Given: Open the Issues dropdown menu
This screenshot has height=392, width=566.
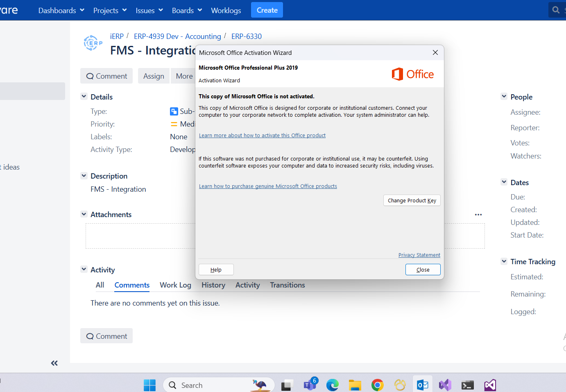Looking at the screenshot, I should coord(149,10).
